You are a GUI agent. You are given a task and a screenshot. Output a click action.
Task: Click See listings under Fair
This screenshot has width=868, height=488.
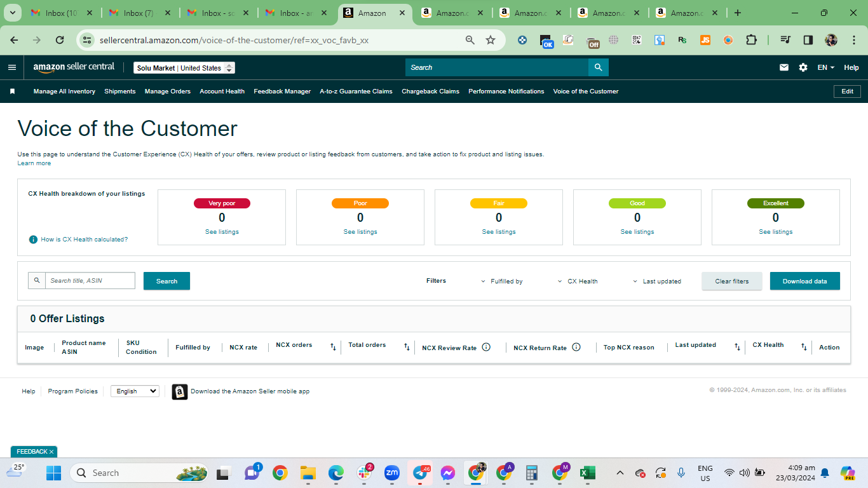tap(499, 232)
